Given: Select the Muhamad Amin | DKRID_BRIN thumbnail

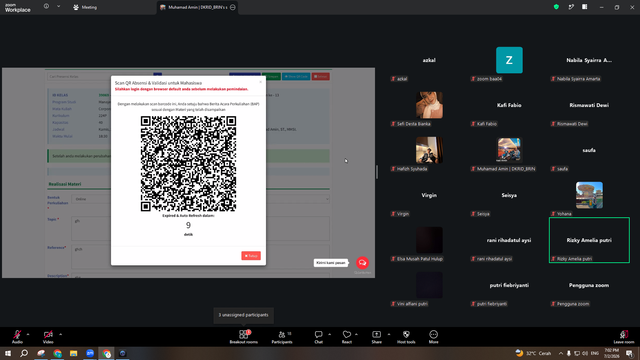Looking at the screenshot, I should (509, 150).
